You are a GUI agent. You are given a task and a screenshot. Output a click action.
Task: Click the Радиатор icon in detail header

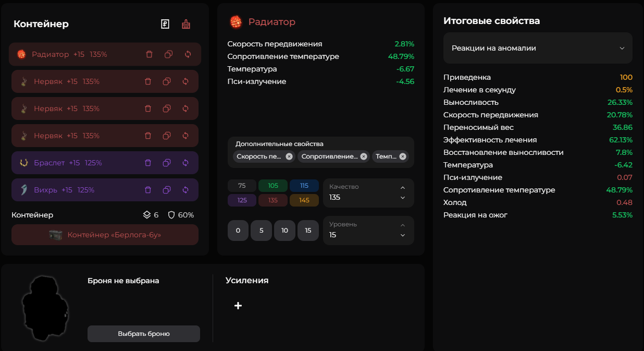236,22
